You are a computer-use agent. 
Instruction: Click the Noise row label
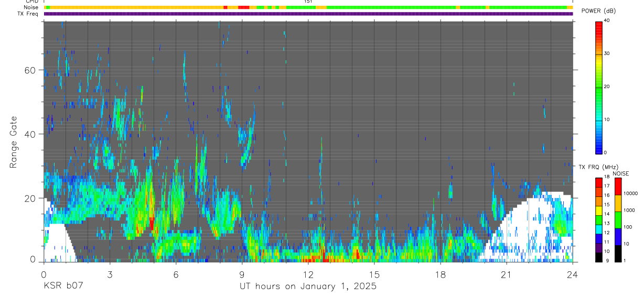pos(31,7)
